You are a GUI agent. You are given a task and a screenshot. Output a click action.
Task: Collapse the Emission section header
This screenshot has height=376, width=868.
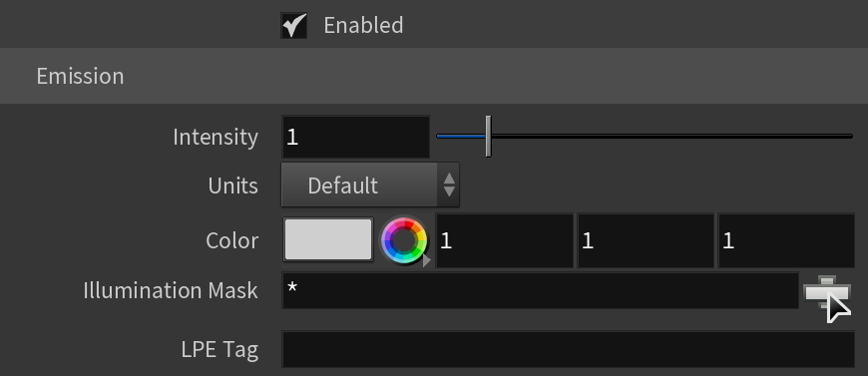[x=434, y=76]
